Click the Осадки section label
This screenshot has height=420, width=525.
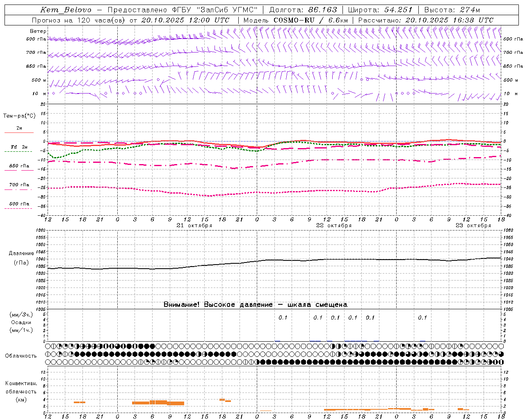coord(21,322)
